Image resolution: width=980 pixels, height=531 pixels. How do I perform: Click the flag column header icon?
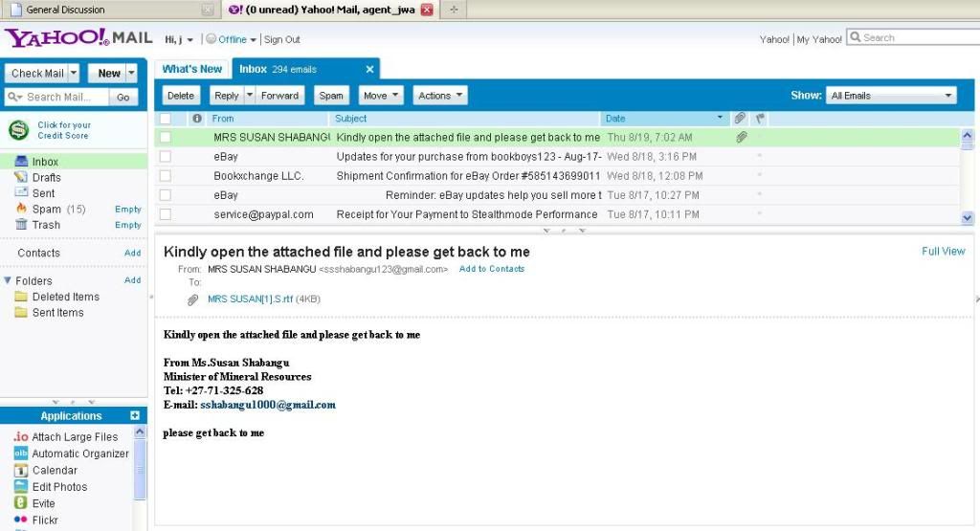pyautogui.click(x=760, y=118)
